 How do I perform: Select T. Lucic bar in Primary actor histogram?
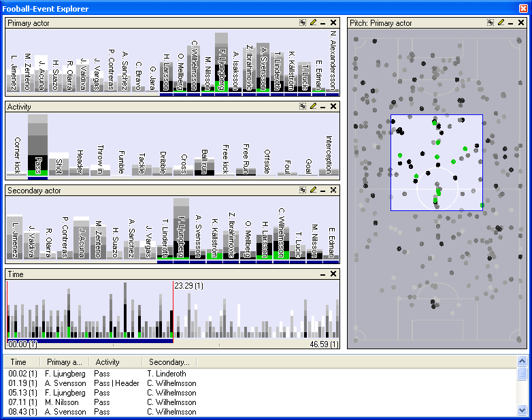pos(304,77)
